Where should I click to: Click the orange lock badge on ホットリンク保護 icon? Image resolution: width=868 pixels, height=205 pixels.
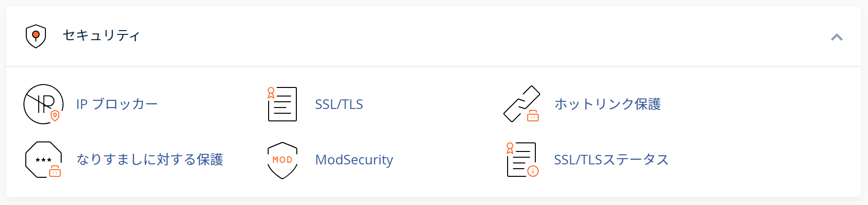[x=533, y=116]
